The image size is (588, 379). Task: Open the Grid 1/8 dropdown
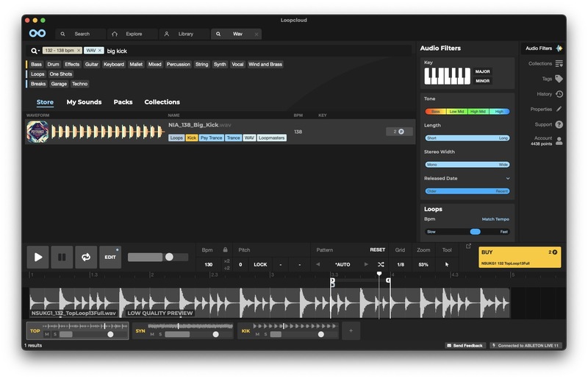pyautogui.click(x=400, y=264)
